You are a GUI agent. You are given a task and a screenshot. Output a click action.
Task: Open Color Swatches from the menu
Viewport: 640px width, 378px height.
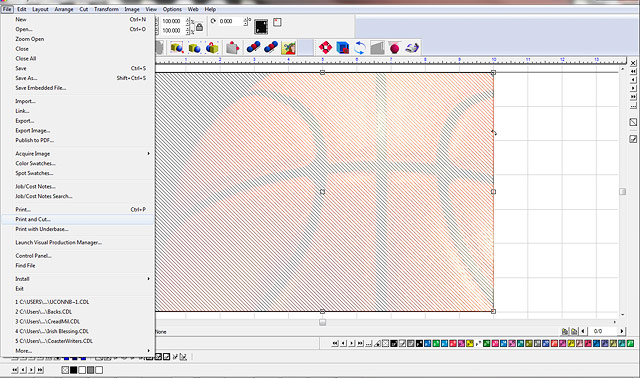click(78, 163)
